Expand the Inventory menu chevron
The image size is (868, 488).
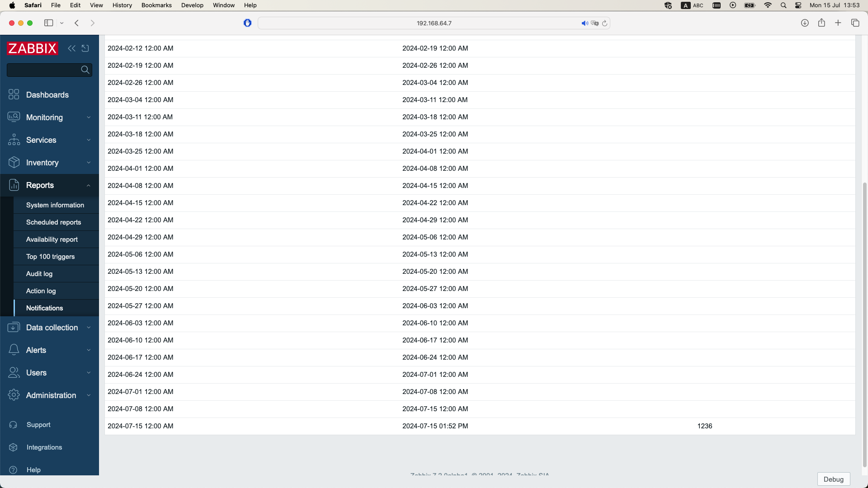tap(89, 163)
